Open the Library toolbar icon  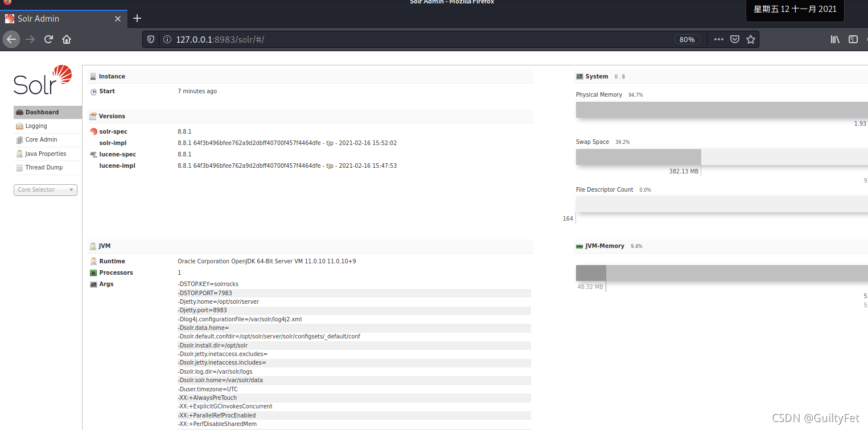[835, 39]
